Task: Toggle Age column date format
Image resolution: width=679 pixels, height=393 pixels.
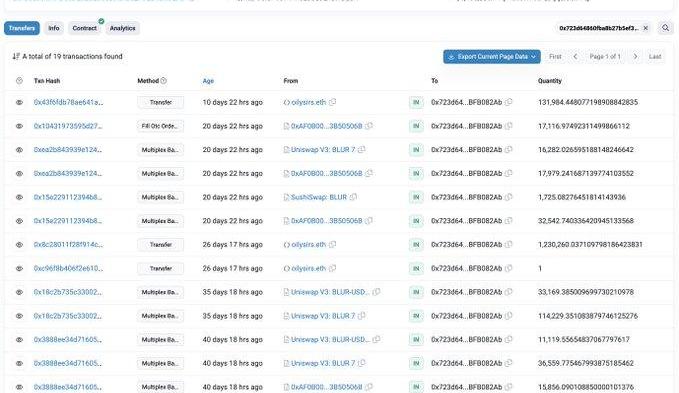Action: coord(208,81)
